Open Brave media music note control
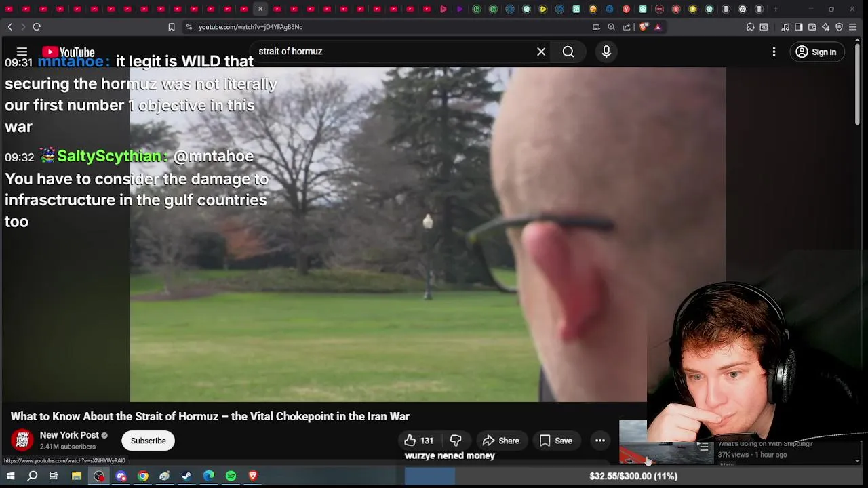The height and width of the screenshot is (488, 868). pos(785,27)
